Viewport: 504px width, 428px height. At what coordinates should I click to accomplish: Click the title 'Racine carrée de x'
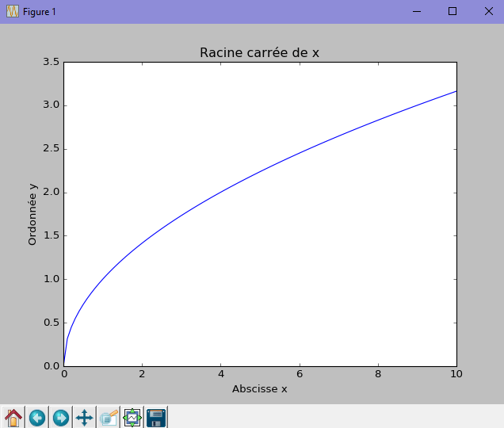tap(259, 53)
